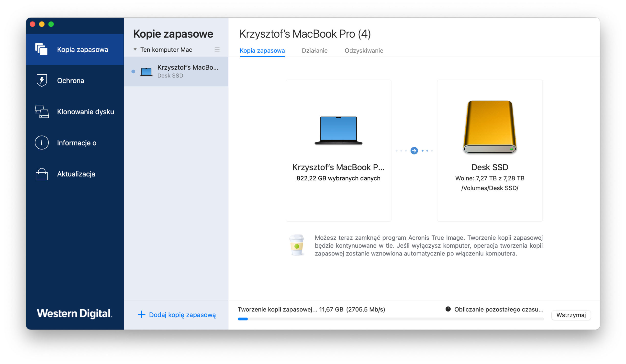The height and width of the screenshot is (364, 626).
Task: Switch to the Kopia zapasowa tab
Action: (x=262, y=50)
